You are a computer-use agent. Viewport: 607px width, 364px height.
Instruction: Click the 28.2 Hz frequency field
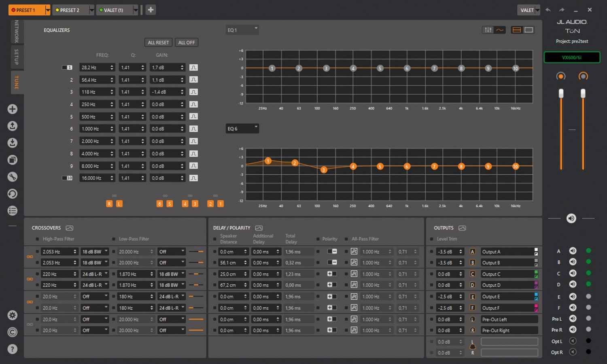(x=97, y=68)
